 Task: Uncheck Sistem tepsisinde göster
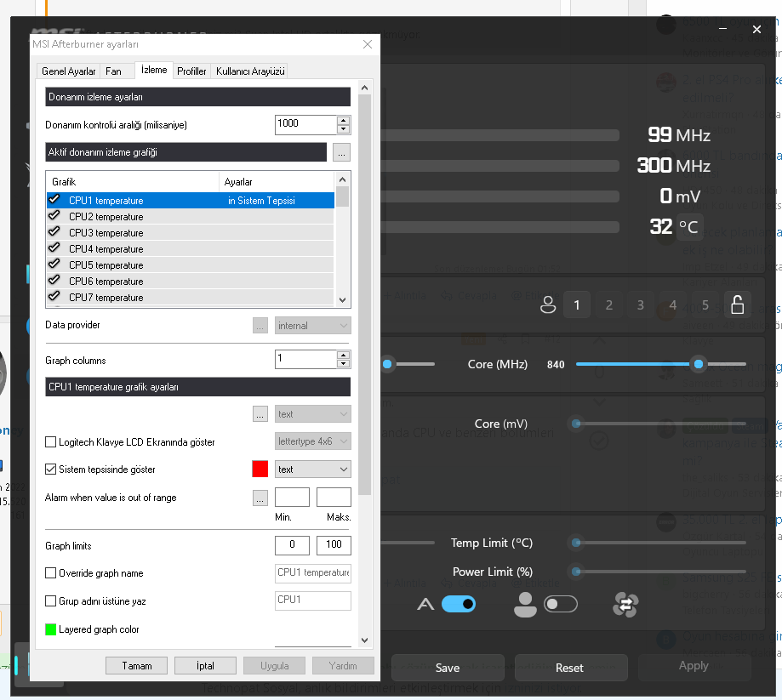pyautogui.click(x=50, y=470)
